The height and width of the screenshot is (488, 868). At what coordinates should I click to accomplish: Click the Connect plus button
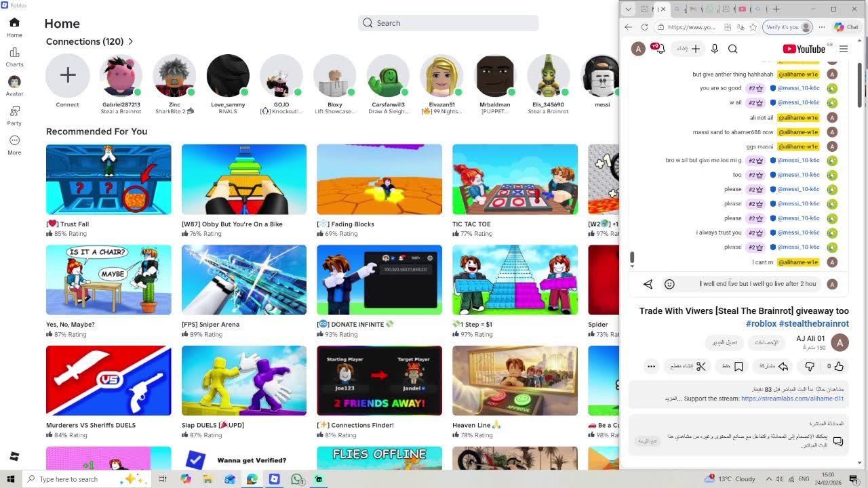click(x=68, y=75)
